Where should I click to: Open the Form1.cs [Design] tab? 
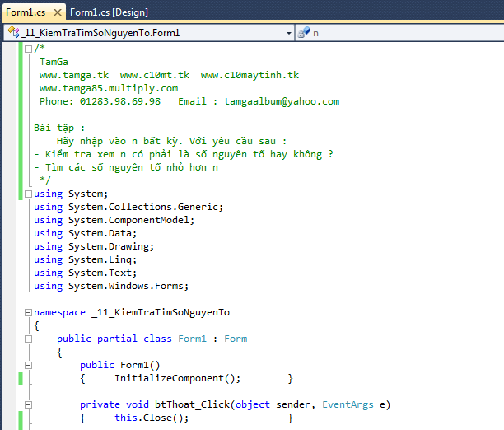[x=109, y=12]
